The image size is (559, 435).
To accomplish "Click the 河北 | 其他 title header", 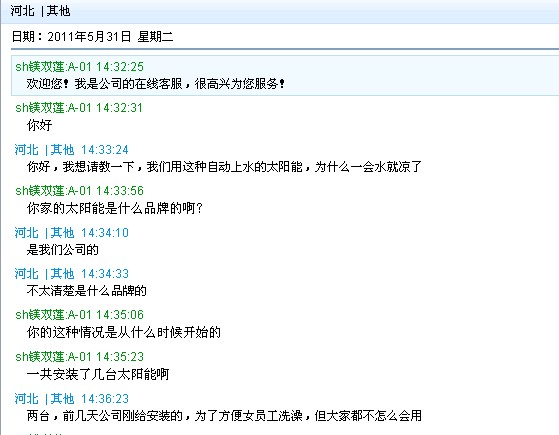I will pos(40,11).
